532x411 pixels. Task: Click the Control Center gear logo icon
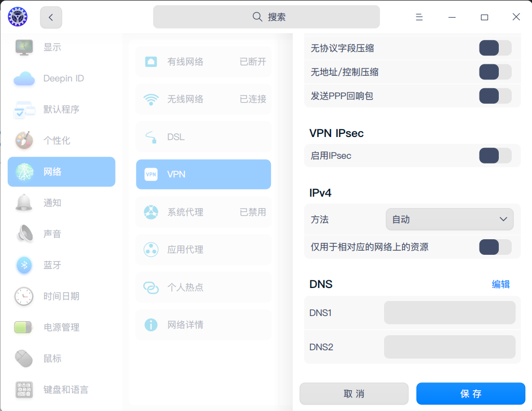(x=18, y=17)
